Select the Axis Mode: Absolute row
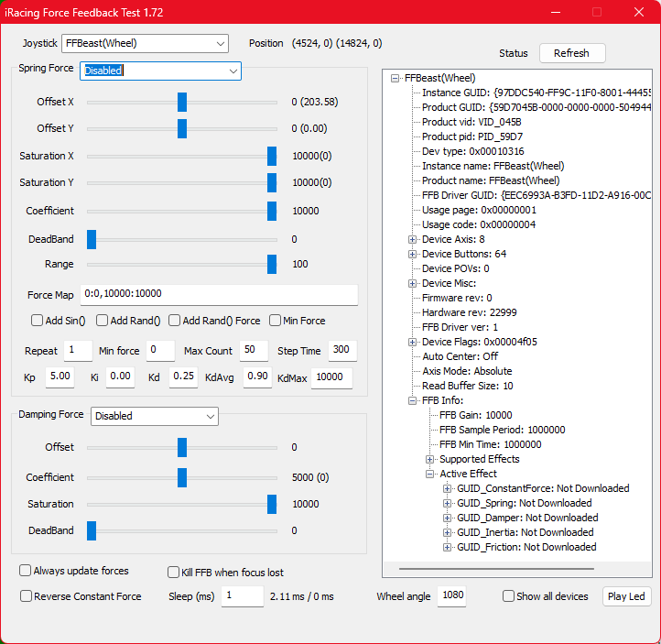This screenshot has height=644, width=661. [x=467, y=372]
